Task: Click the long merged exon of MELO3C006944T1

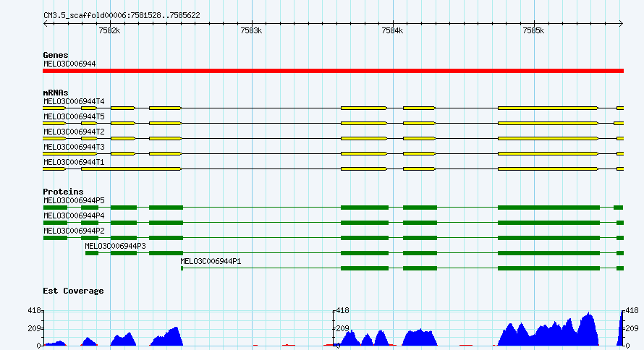Action: click(132, 168)
